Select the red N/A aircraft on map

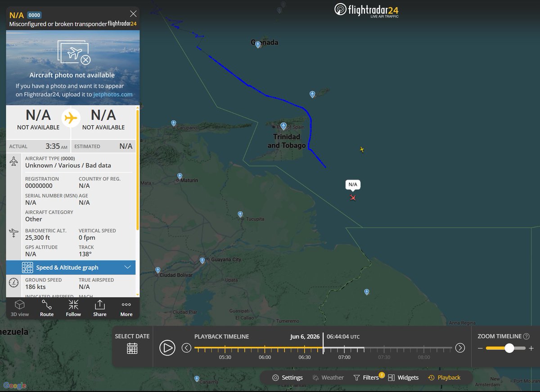[353, 197]
